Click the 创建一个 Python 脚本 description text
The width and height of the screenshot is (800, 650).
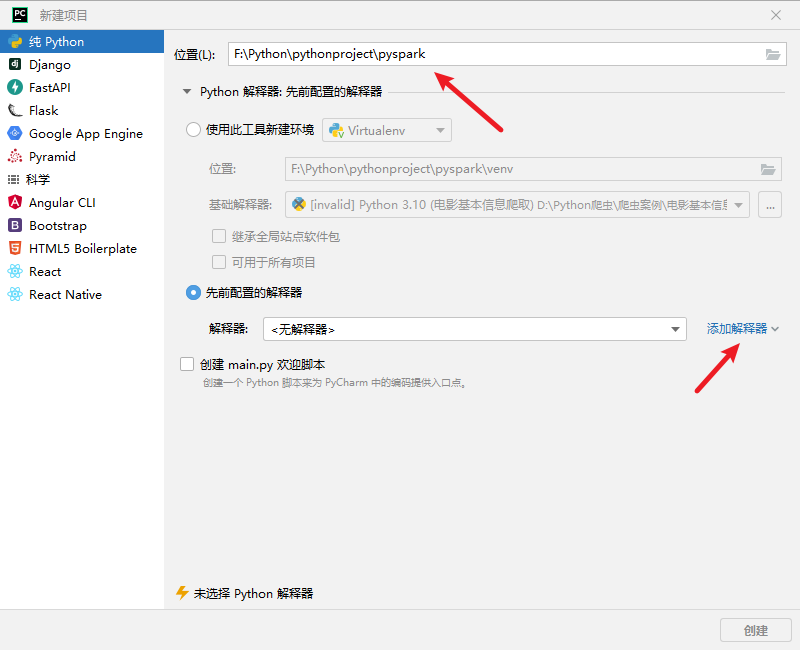tap(335, 383)
